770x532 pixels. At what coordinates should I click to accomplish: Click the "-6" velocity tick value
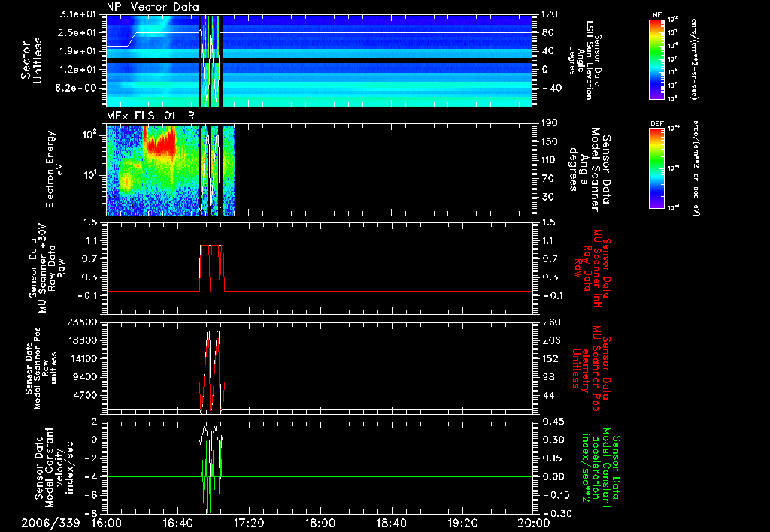coord(91,495)
